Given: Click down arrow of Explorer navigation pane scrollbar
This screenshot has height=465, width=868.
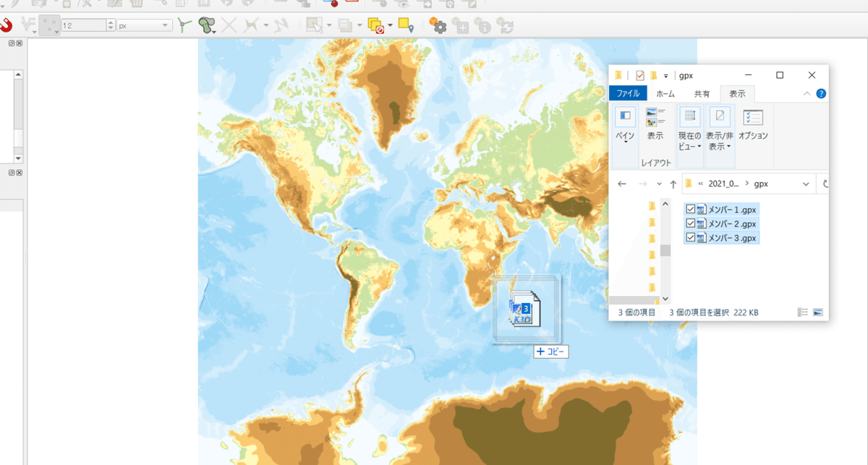Looking at the screenshot, I should tap(665, 298).
